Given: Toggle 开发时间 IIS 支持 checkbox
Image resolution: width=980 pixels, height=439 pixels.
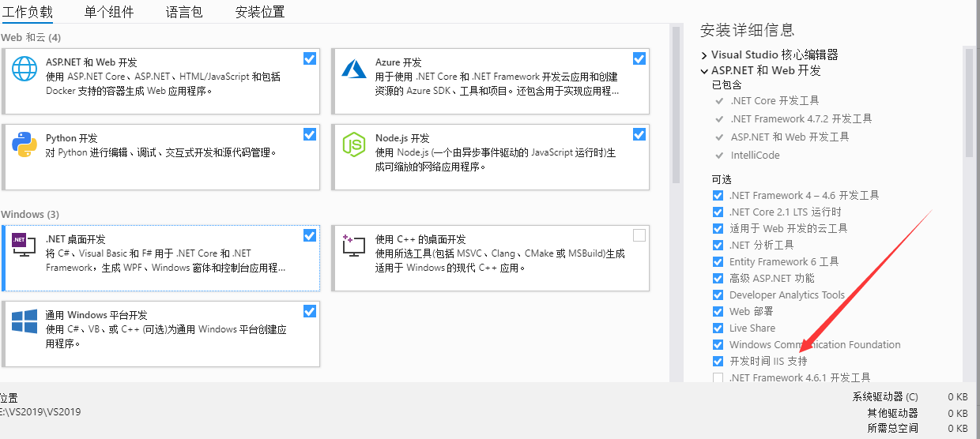Looking at the screenshot, I should tap(718, 361).
